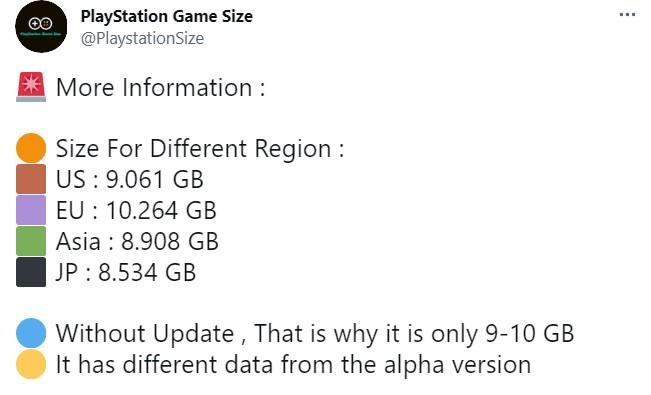Click the orange circle emoji
Image resolution: width=651 pixels, height=395 pixels.
coord(31,148)
